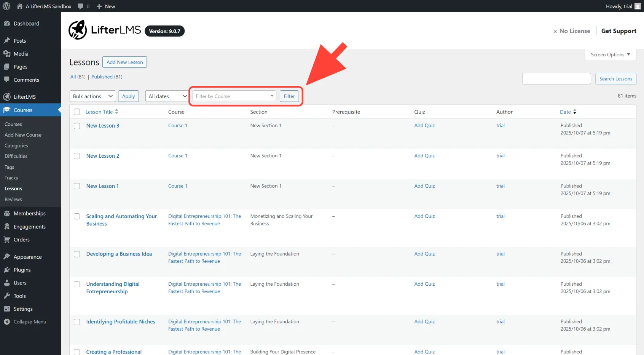Screen dimensions: 644x355
Task: Check the select-all lessons checkbox
Action: [x=77, y=112]
